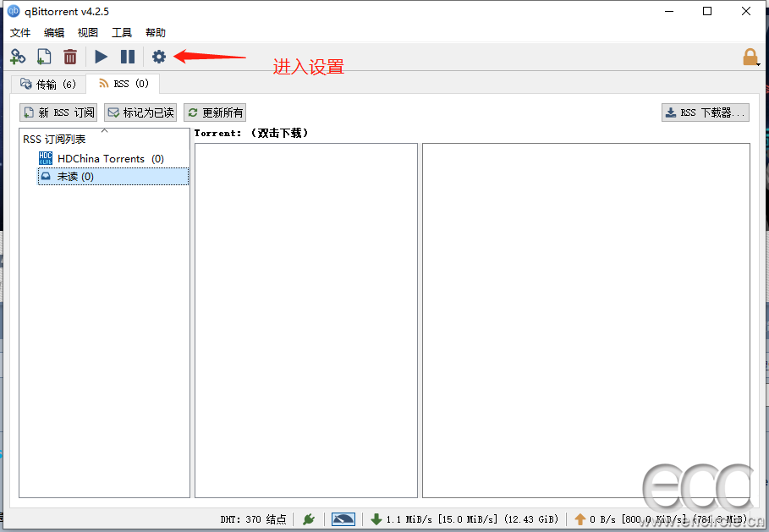Close the qBittorrent window

tap(746, 11)
